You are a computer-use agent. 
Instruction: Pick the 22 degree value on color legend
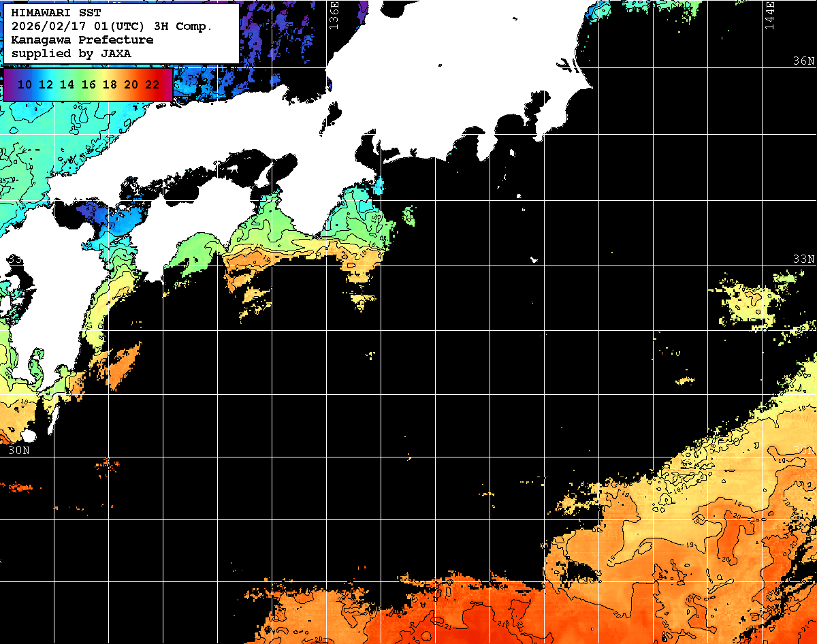pyautogui.click(x=152, y=84)
